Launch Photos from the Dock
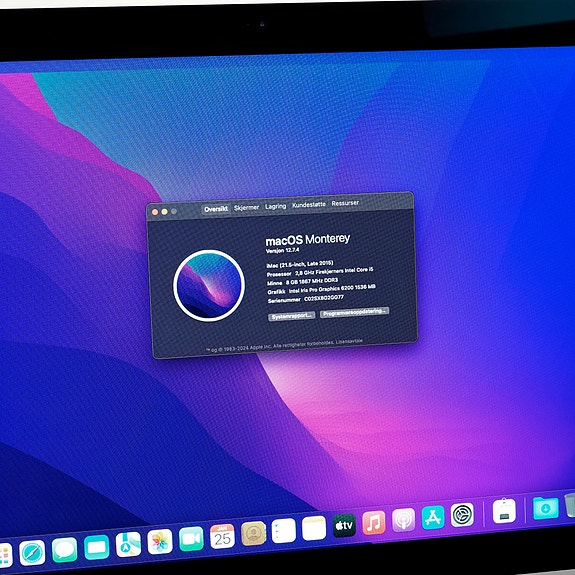Viewport: 575px width, 575px height. pos(160,542)
